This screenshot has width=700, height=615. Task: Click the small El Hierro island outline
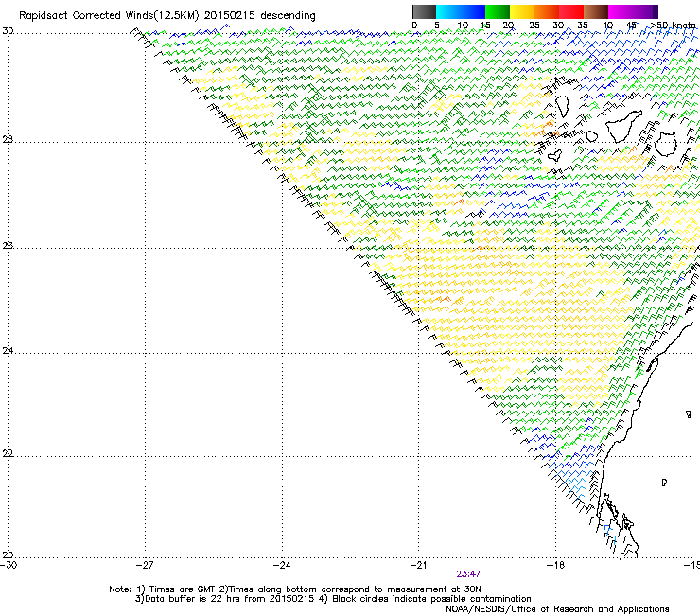[x=554, y=155]
